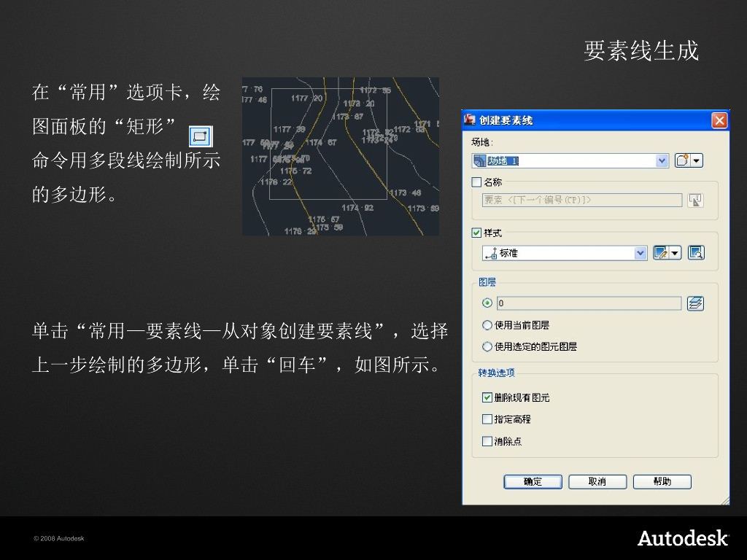Enable the 名称 checkbox
The width and height of the screenshot is (747, 560).
click(477, 182)
